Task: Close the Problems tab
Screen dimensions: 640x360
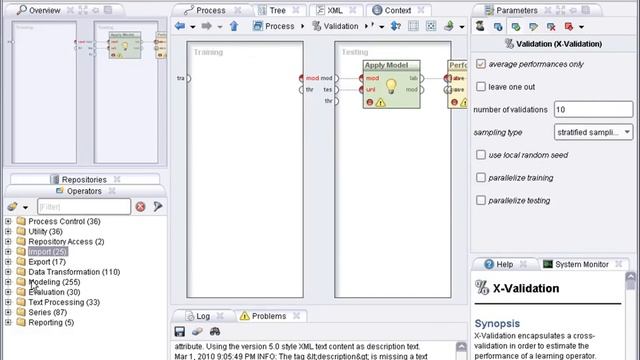Action: (297, 316)
